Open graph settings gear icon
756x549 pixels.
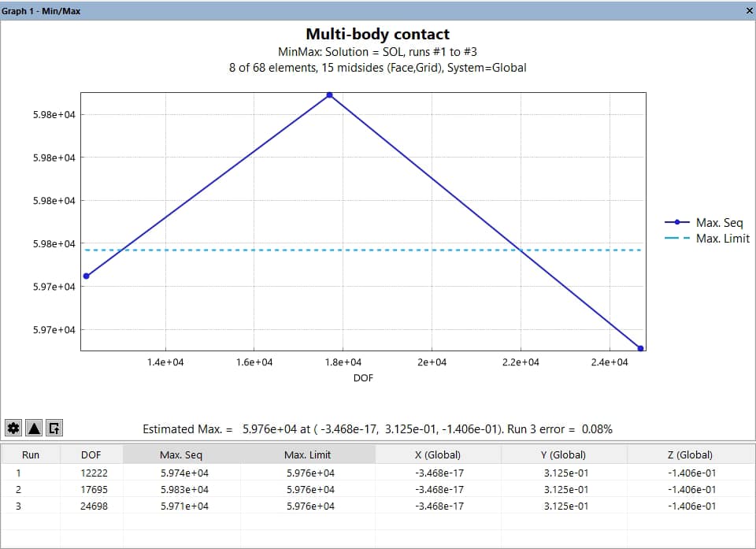[13, 428]
